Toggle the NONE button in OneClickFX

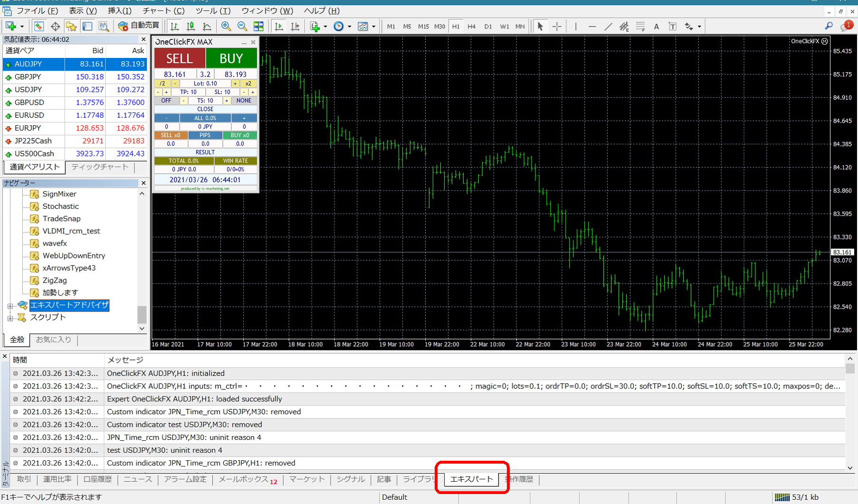point(244,101)
